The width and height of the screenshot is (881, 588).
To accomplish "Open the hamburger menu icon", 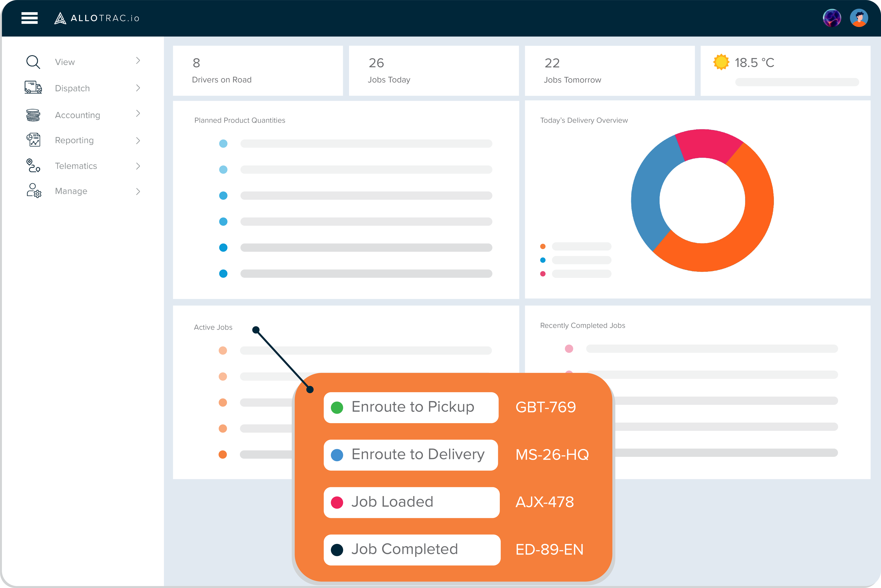I will [x=29, y=18].
